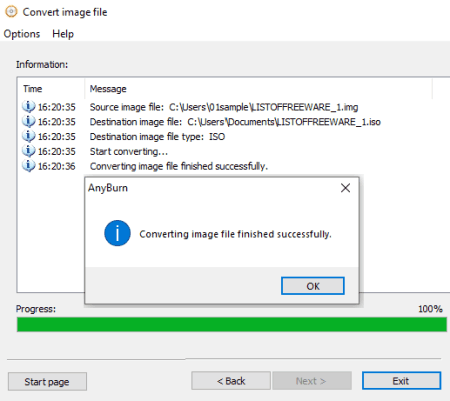Select log row 'Converting image file finished successfully.'
This screenshot has width=450, height=401.
pyautogui.click(x=179, y=166)
